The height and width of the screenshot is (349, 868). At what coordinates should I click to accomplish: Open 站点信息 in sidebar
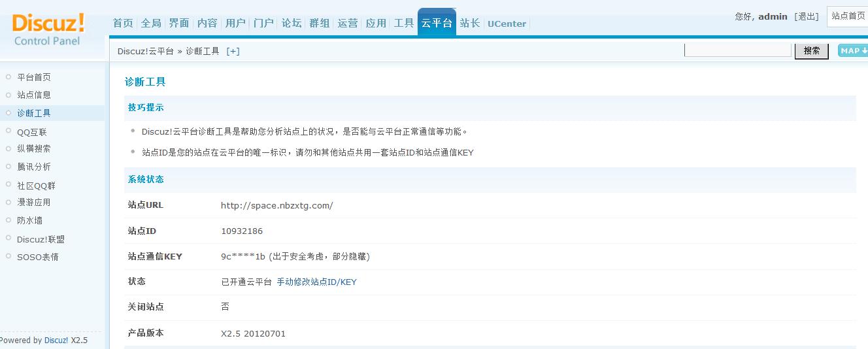[34, 95]
